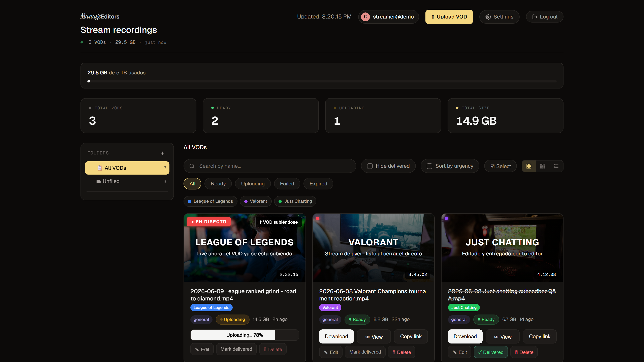
Task: Copy link for the Valorant VOD
Action: [x=411, y=336]
